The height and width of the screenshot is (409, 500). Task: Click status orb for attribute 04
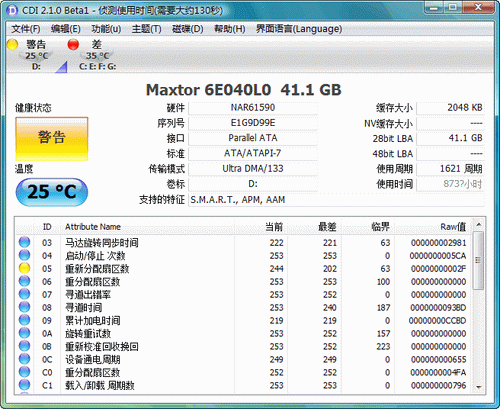click(24, 255)
